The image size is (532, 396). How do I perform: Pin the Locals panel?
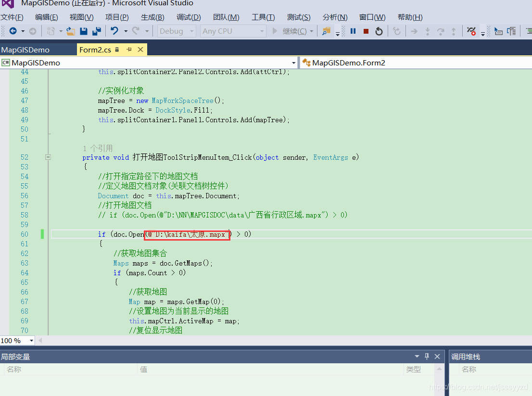[x=427, y=356]
